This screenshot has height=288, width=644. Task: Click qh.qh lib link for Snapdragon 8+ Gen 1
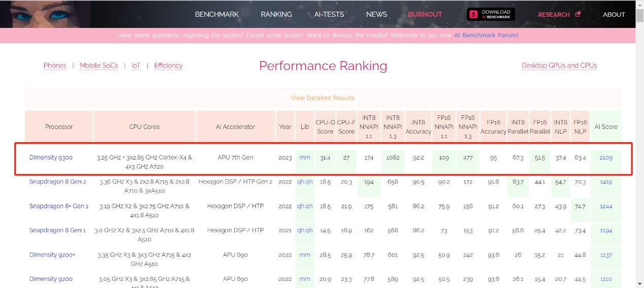(x=305, y=206)
